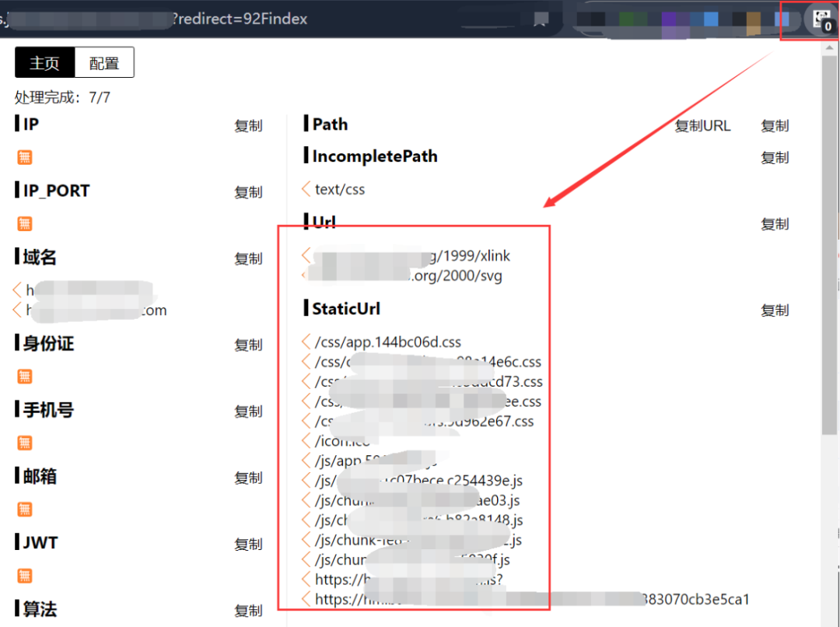
Task: Select the js file ending in 8148.js
Action: tap(419, 520)
